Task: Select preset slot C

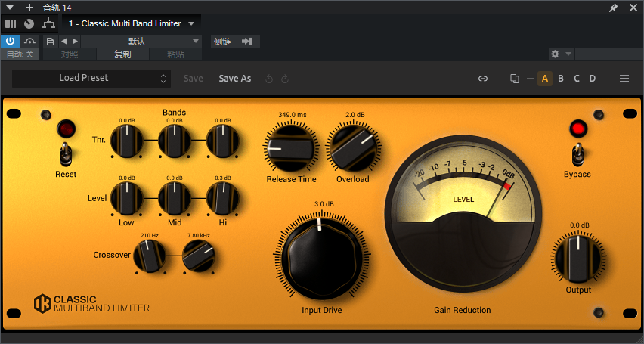Action: pos(577,79)
